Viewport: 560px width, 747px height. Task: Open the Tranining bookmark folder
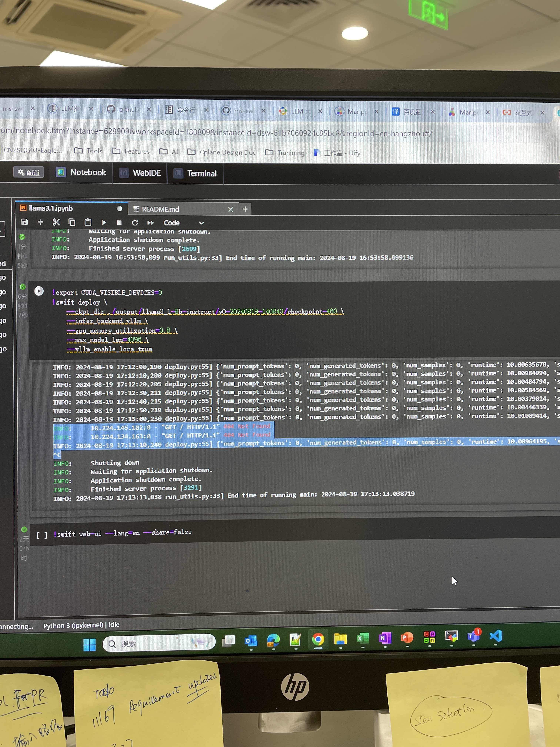(285, 153)
